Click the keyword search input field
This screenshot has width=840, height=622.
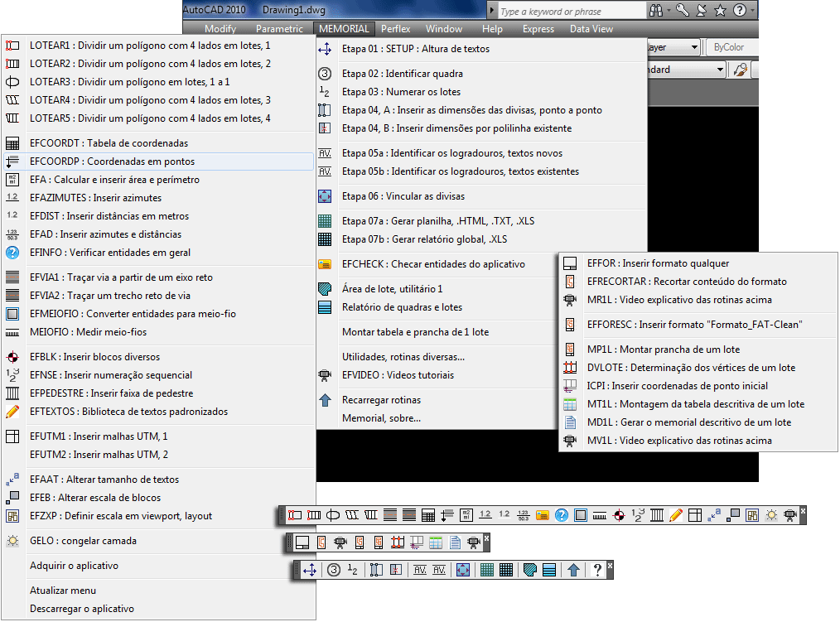570,11
